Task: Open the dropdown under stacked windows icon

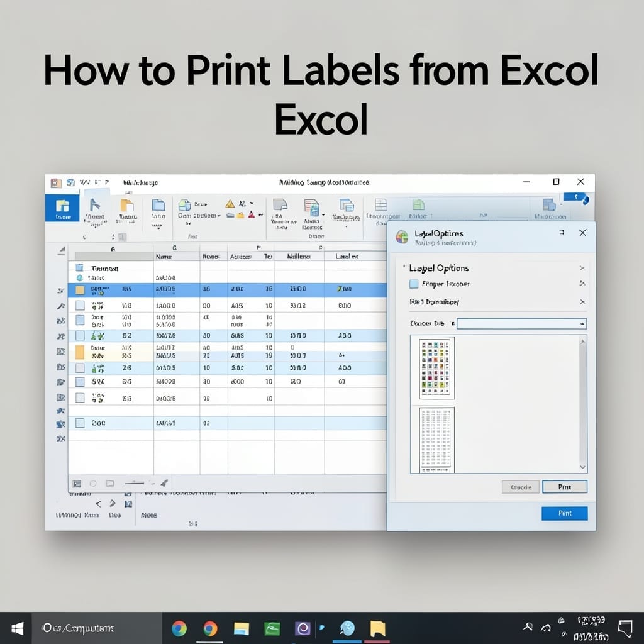Action: [347, 226]
